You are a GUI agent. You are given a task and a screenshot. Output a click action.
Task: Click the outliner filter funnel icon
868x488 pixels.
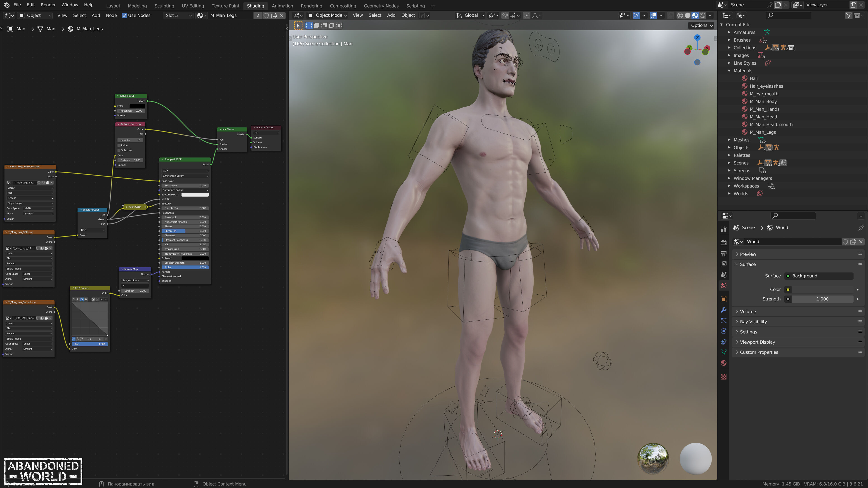(849, 16)
